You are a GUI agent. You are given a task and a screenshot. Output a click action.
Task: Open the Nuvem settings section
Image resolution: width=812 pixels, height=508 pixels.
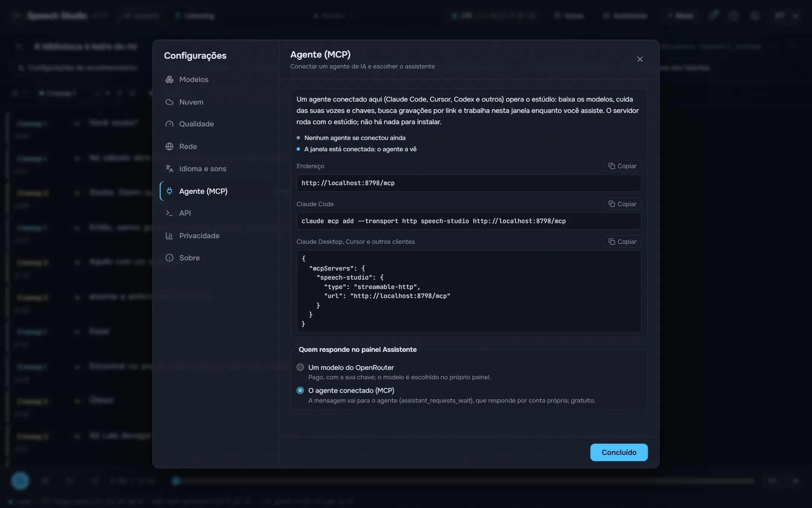[216, 102]
